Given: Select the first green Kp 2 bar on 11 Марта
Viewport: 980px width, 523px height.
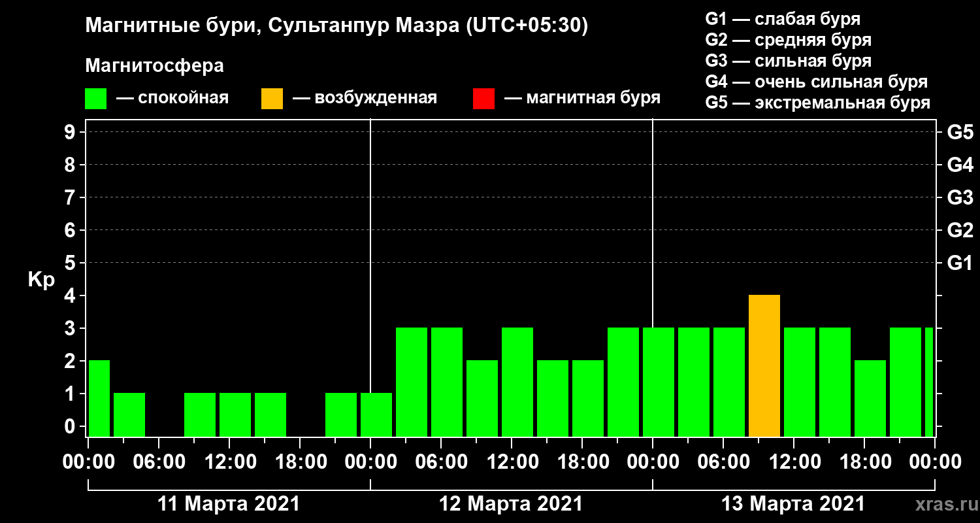Looking at the screenshot, I should coord(99,399).
